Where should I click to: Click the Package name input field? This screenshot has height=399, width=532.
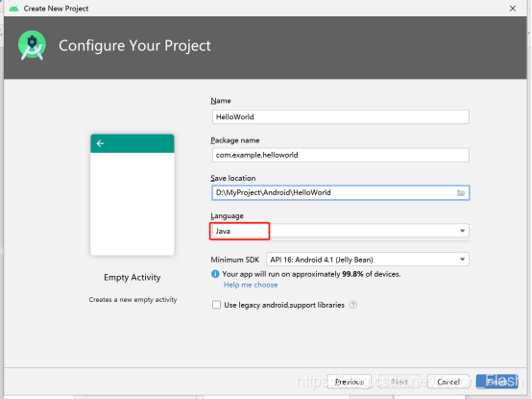click(341, 155)
